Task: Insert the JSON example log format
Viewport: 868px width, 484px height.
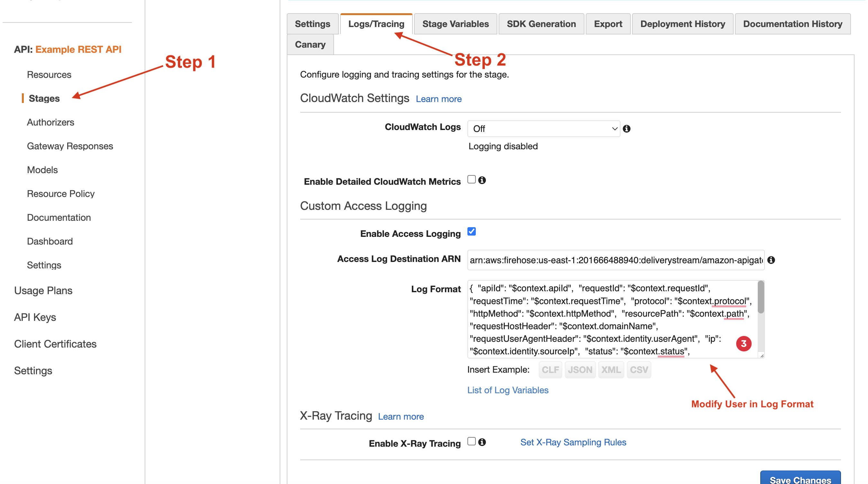Action: [580, 370]
